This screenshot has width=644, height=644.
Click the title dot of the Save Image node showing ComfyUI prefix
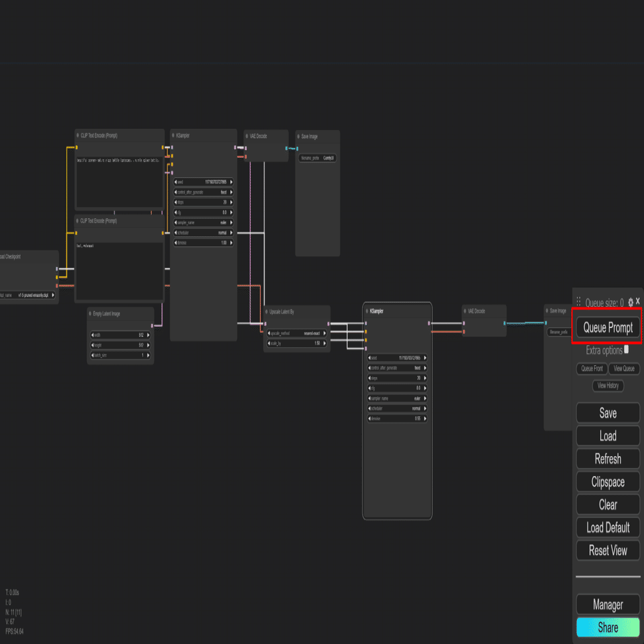pyautogui.click(x=298, y=136)
